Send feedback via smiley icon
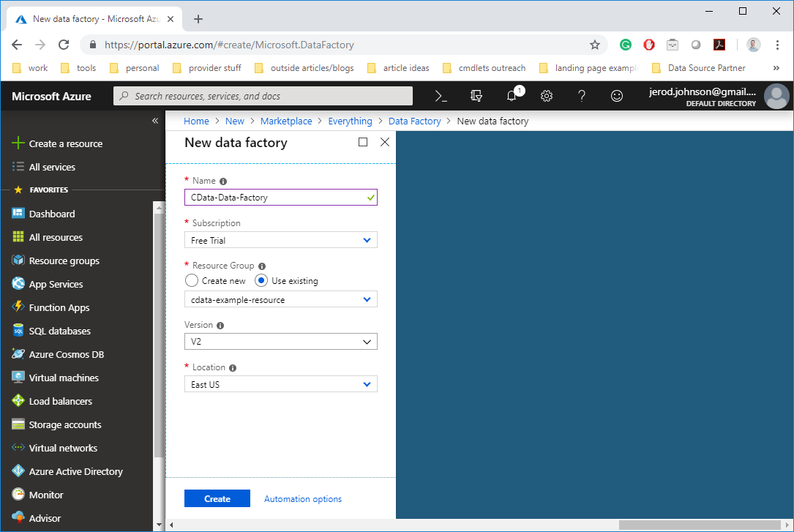Viewport: 794px width, 532px height. (617, 96)
